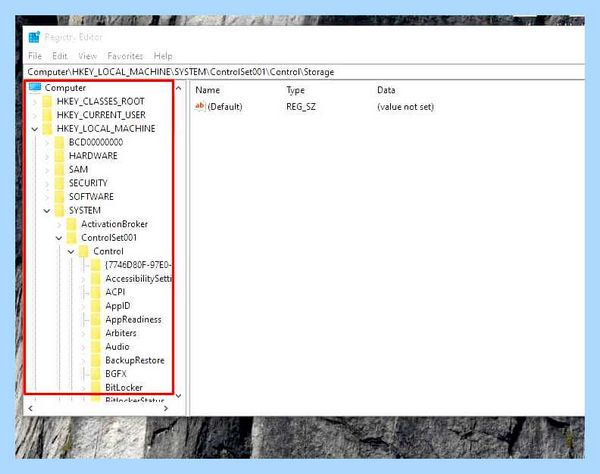
Task: Click the ActivationBroker folder icon
Action: (72, 224)
